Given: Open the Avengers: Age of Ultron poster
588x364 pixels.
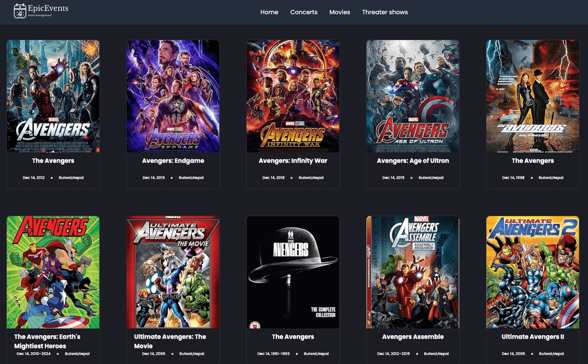Looking at the screenshot, I should pos(413,96).
